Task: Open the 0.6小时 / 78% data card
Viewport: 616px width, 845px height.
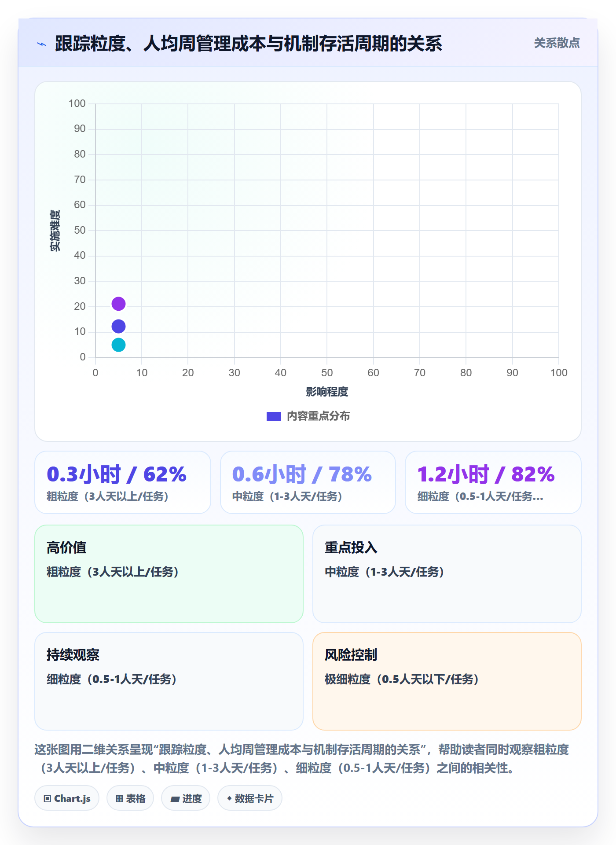Action: [308, 482]
